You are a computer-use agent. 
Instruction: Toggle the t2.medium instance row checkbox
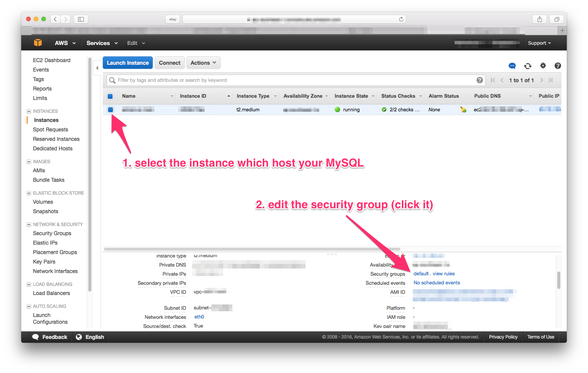point(110,109)
